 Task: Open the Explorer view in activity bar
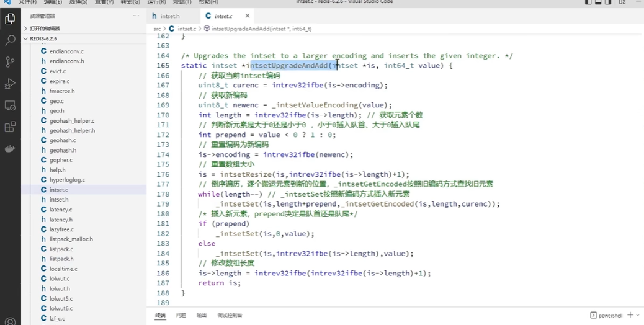11,19
